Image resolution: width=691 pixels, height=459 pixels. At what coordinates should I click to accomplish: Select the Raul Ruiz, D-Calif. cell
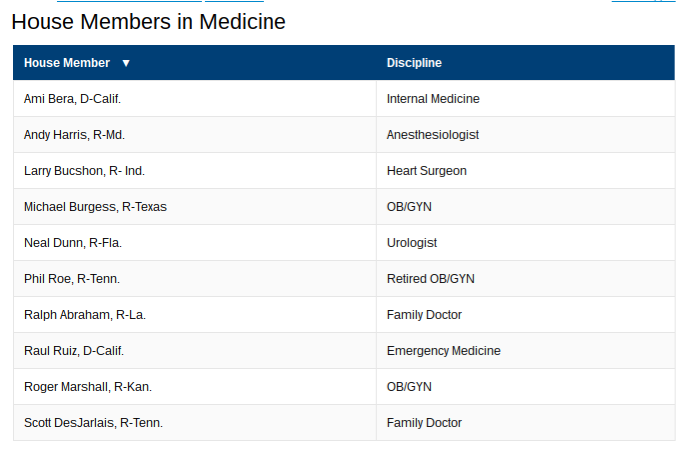coord(195,351)
